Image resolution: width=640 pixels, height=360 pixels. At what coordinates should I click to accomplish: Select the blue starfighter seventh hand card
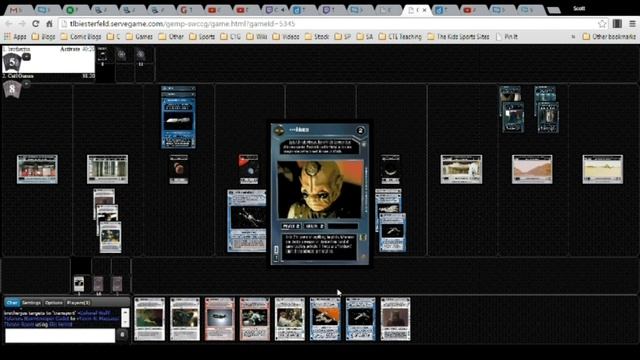click(360, 319)
